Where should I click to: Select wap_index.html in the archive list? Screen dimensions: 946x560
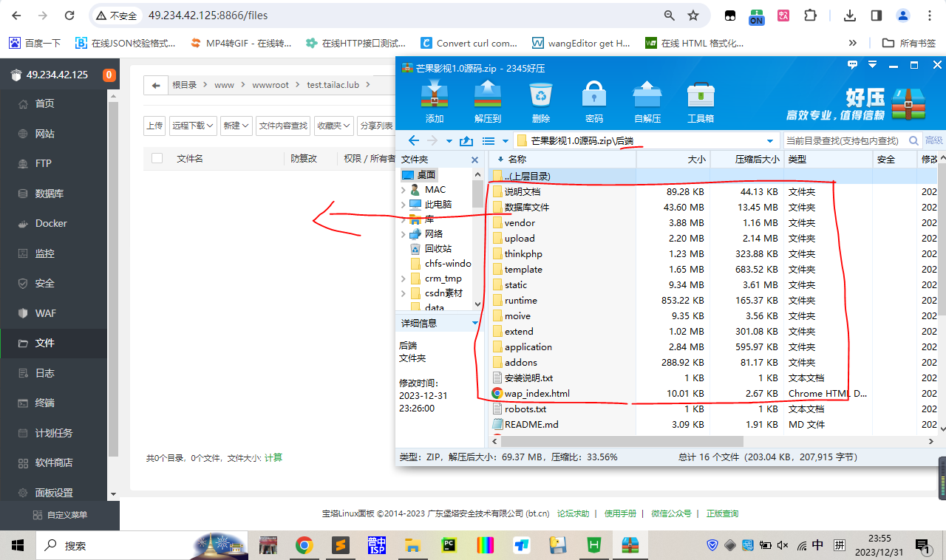tap(537, 393)
